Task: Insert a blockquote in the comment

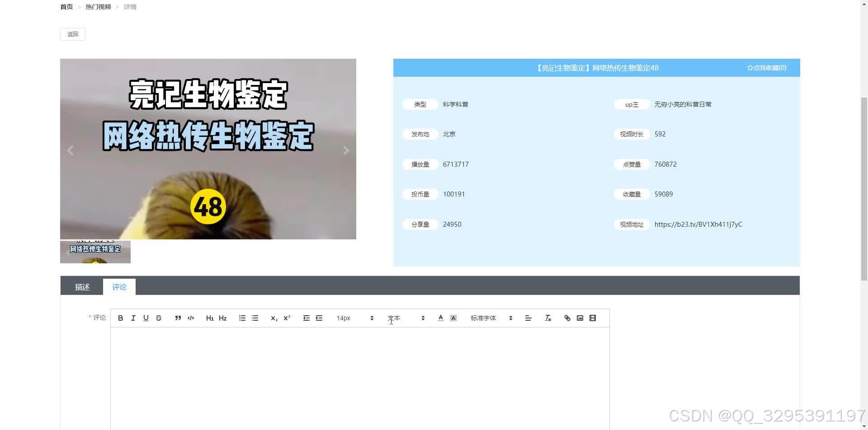Action: click(x=178, y=318)
